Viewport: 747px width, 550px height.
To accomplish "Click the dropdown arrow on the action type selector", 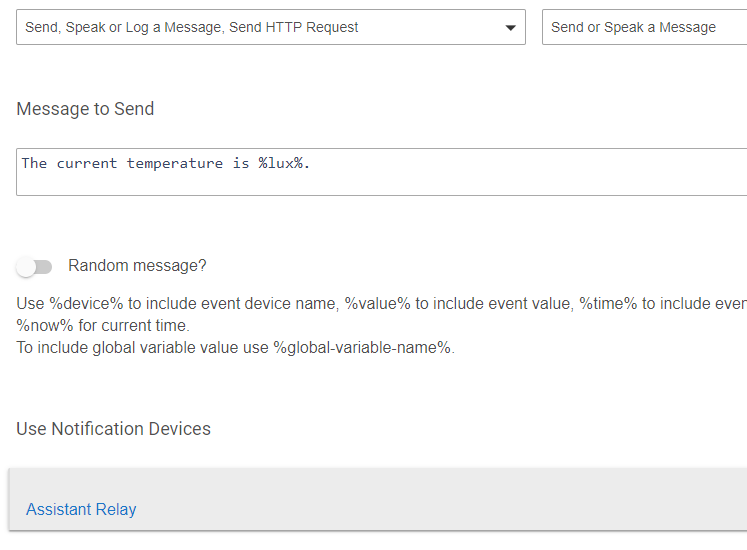I will coord(510,28).
